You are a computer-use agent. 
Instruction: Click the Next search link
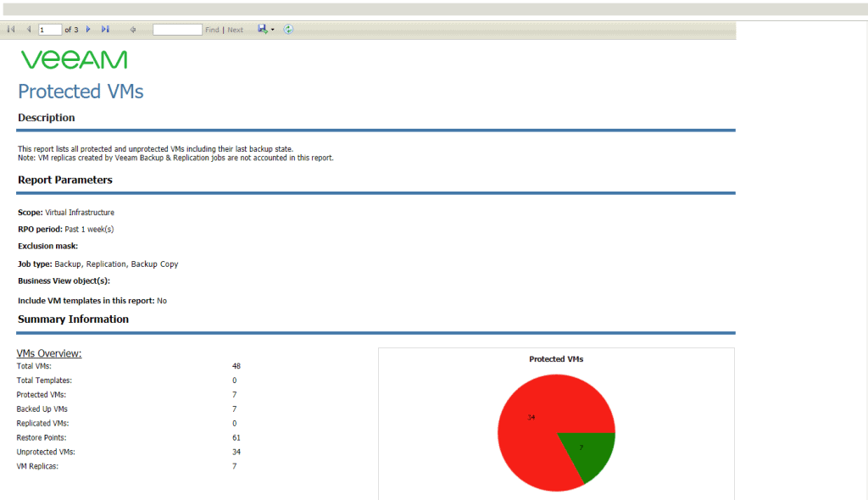click(236, 30)
